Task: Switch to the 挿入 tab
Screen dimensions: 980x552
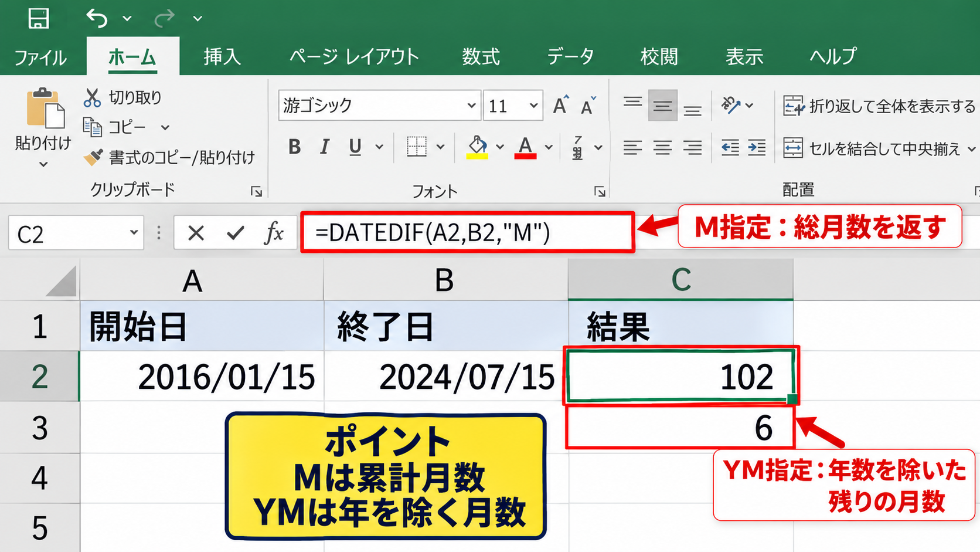Action: tap(222, 56)
